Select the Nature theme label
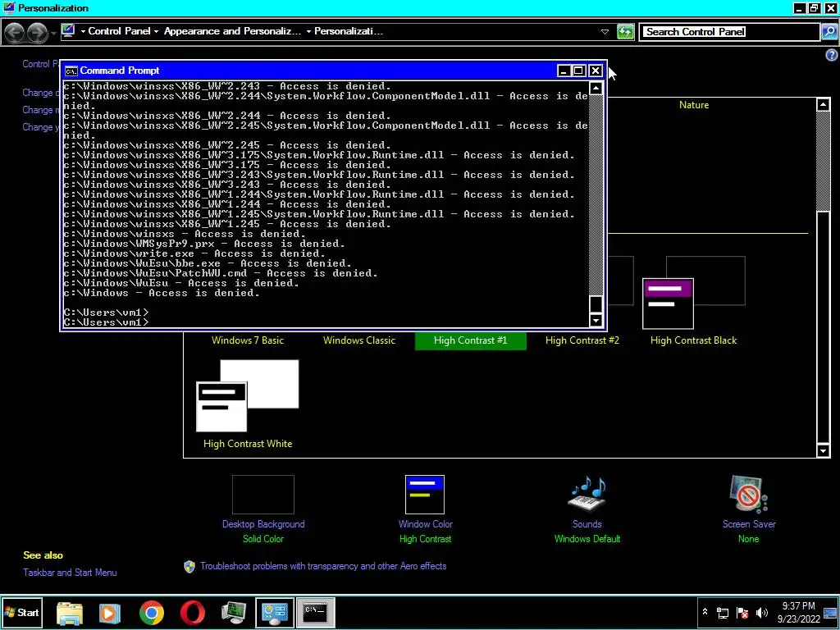This screenshot has height=630, width=840. coord(694,105)
